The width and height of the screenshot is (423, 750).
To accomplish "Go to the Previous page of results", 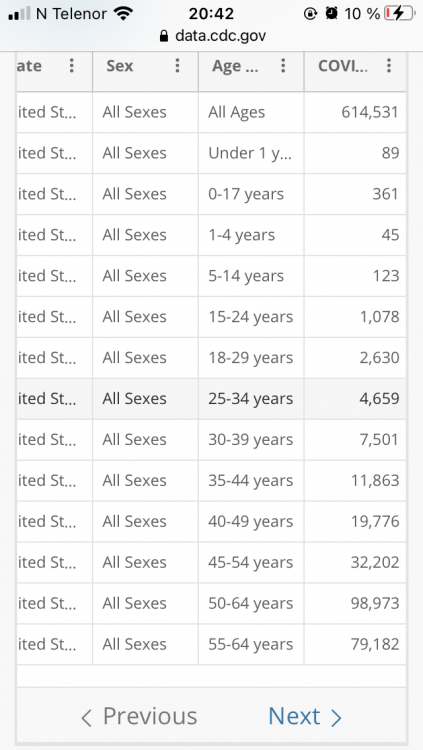I will click(x=139, y=716).
